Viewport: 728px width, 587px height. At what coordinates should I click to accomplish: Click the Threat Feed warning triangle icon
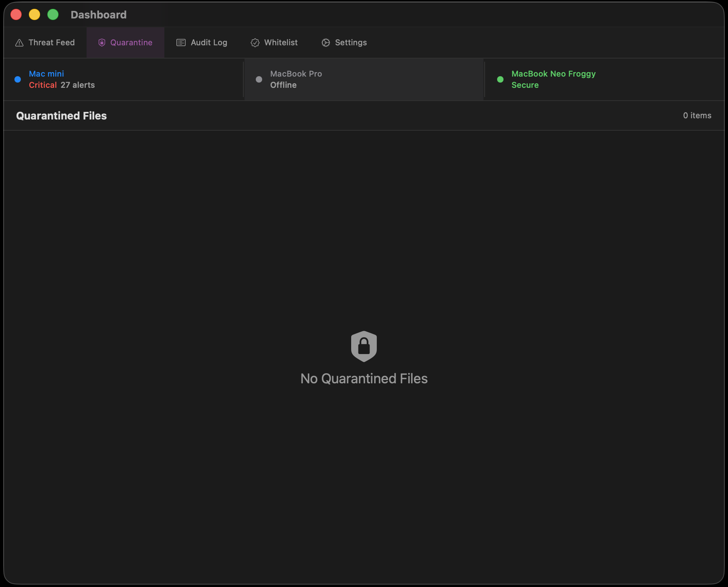[19, 43]
